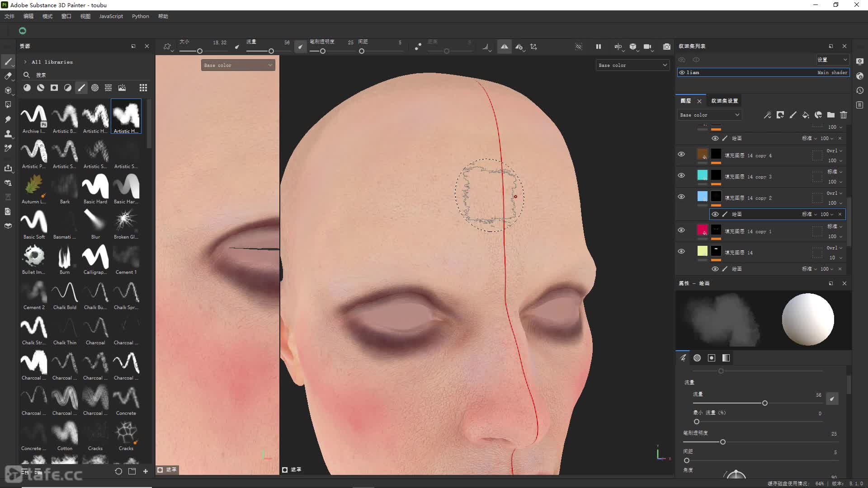868x488 pixels.
Task: Hide layer 填充图层 14 copy 3
Action: point(681,176)
